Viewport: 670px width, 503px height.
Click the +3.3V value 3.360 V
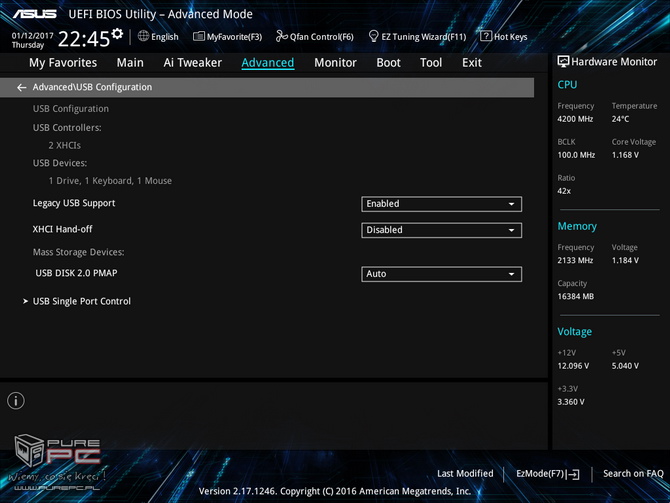pos(571,402)
